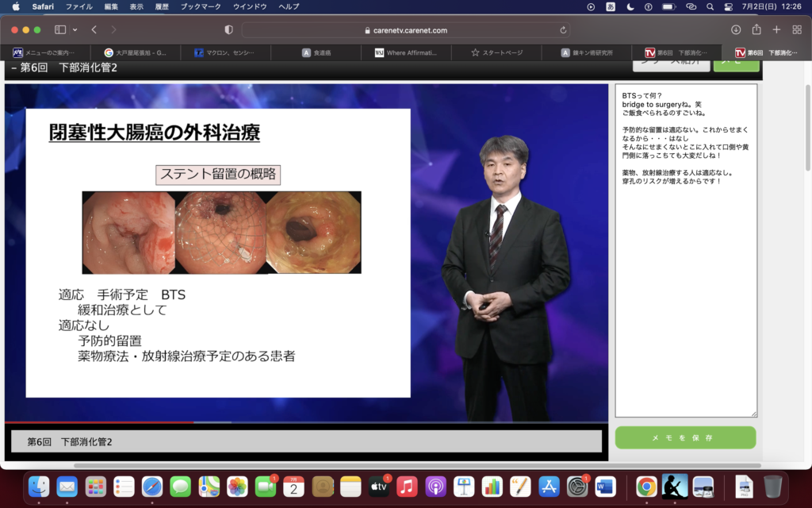Screen dimensions: 812x508
Task: Launch Google Chrome from the Dock
Action: coord(646,486)
